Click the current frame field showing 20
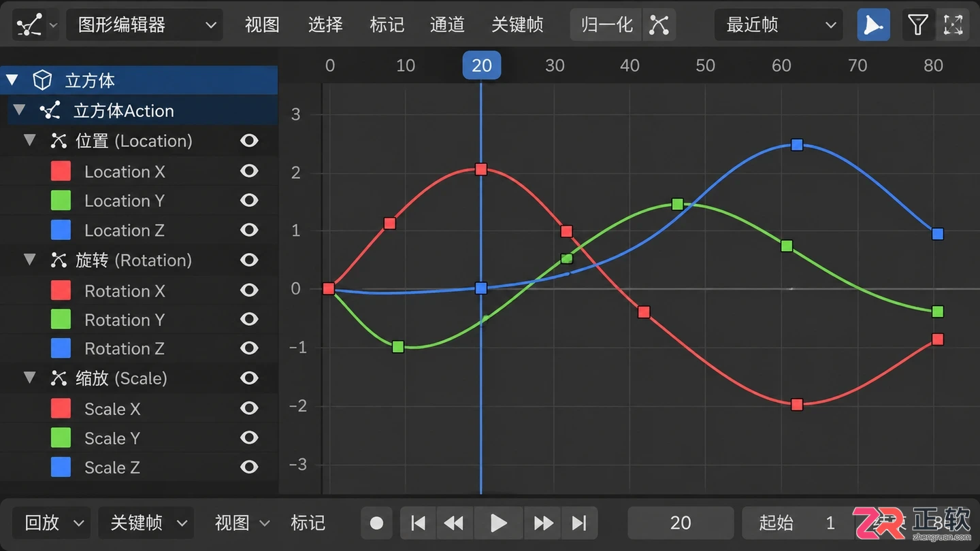Screen dimensions: 980x551 (x=681, y=522)
